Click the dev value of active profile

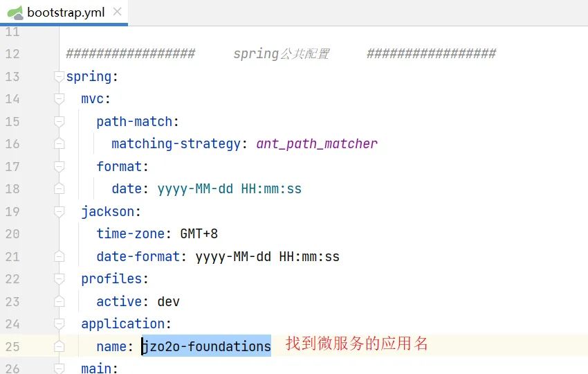click(x=169, y=301)
